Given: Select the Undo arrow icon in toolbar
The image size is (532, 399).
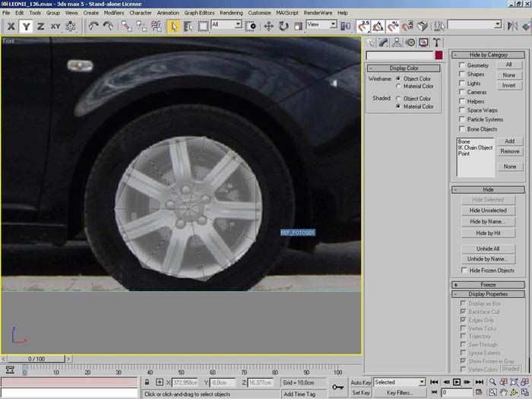Looking at the screenshot, I should pos(93,26).
